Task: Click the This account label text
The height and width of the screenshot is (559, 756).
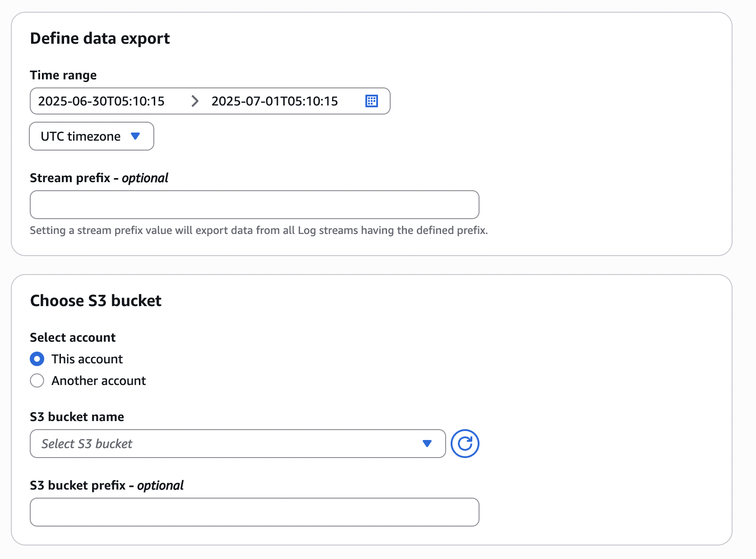Action: pos(87,359)
